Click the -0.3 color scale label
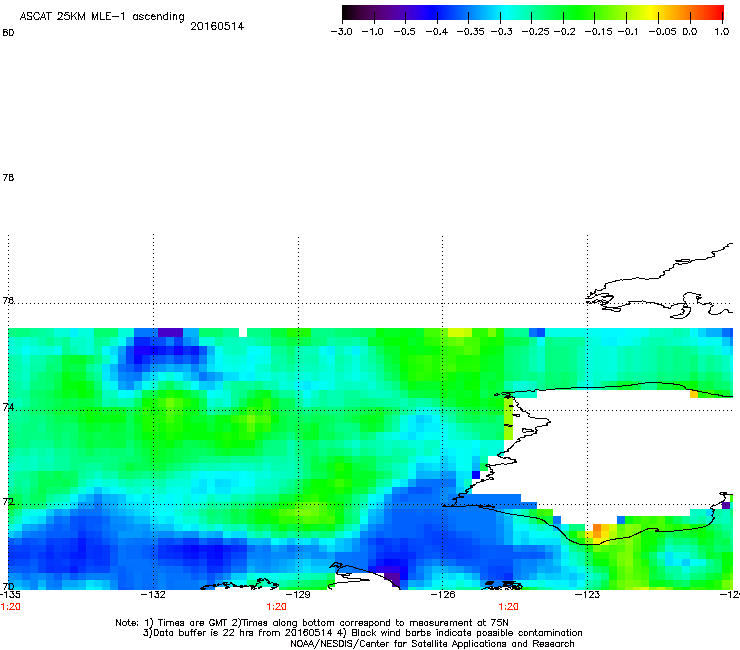The height and width of the screenshot is (650, 740). pos(501,32)
